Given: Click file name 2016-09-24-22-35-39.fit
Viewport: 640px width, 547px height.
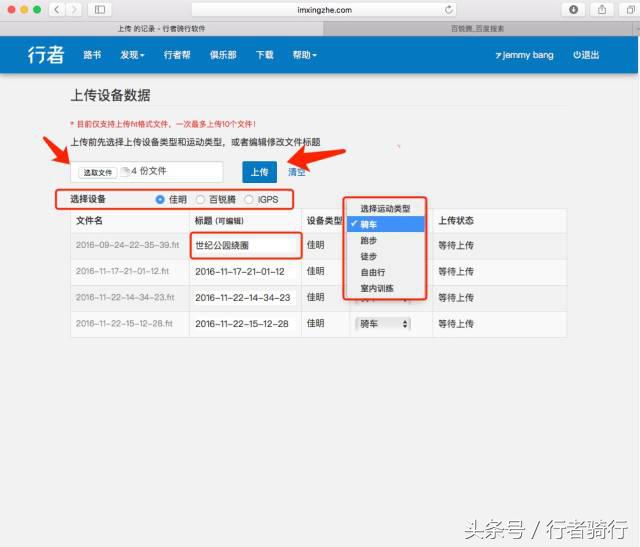Looking at the screenshot, I should pyautogui.click(x=127, y=245).
